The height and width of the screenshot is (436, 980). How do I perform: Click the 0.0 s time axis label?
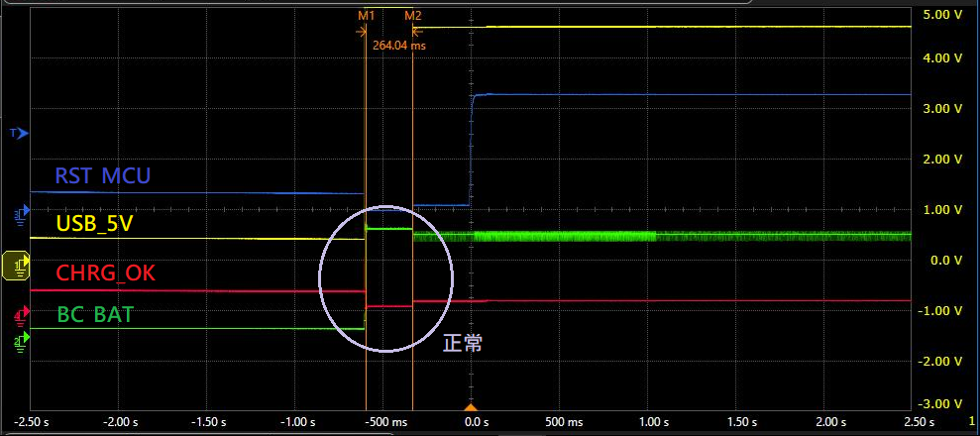477,422
